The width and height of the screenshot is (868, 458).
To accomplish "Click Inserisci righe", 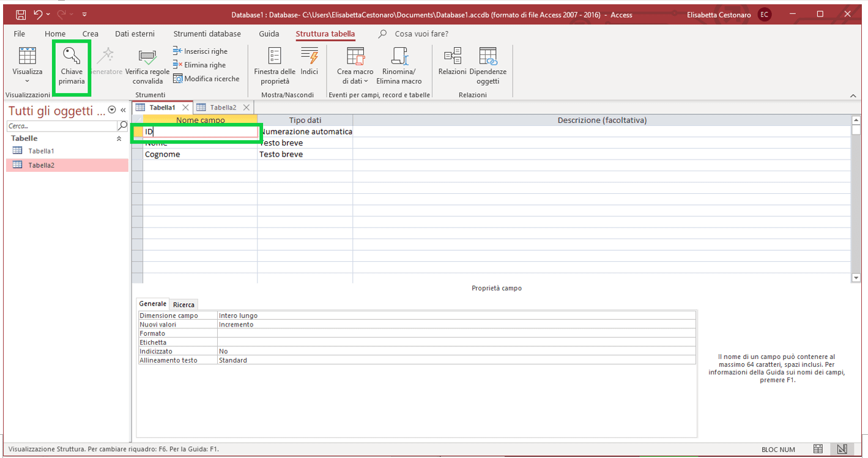I will pyautogui.click(x=200, y=51).
